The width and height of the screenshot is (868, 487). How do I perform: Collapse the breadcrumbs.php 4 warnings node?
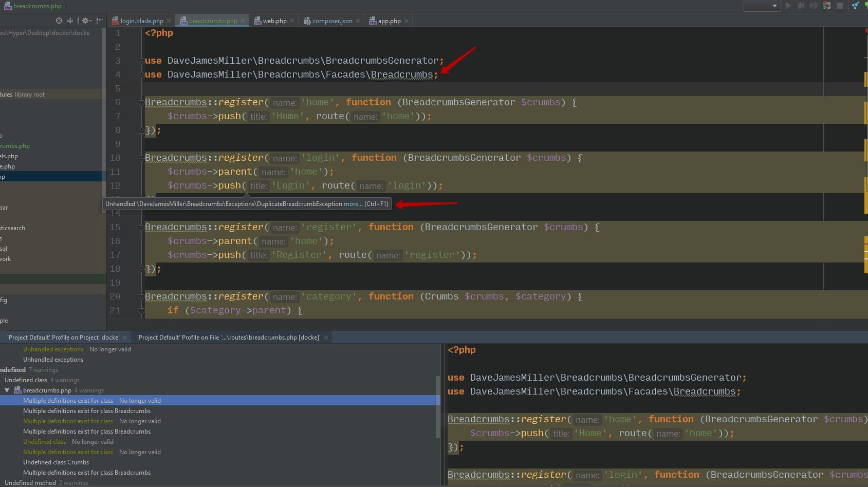(7, 390)
